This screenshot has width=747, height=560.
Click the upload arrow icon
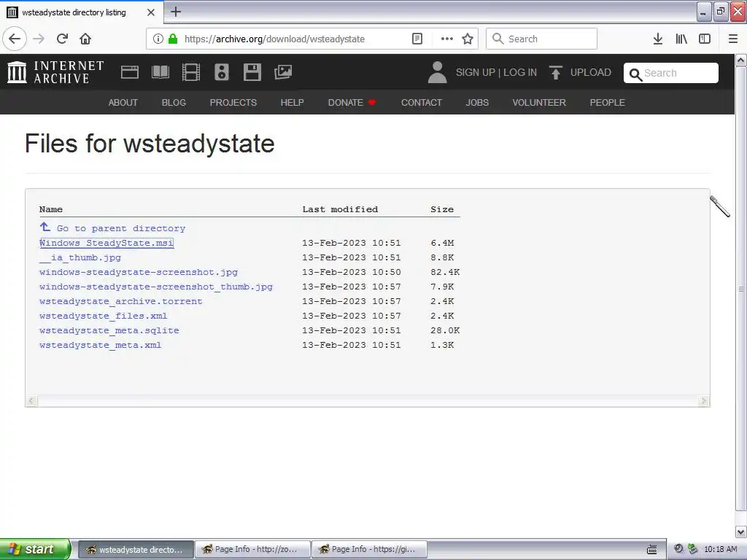[x=555, y=72]
